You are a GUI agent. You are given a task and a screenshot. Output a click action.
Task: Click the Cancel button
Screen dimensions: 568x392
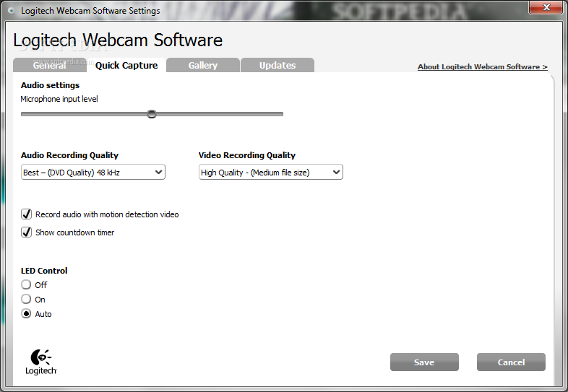click(x=511, y=362)
